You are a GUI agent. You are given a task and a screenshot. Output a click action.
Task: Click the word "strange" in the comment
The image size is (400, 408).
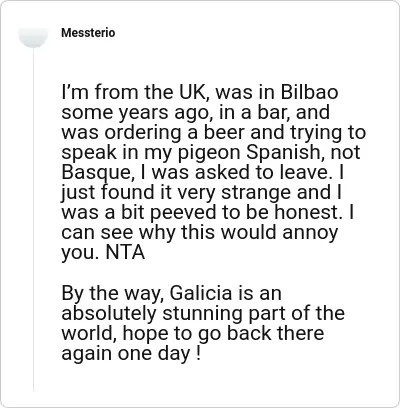257,193
